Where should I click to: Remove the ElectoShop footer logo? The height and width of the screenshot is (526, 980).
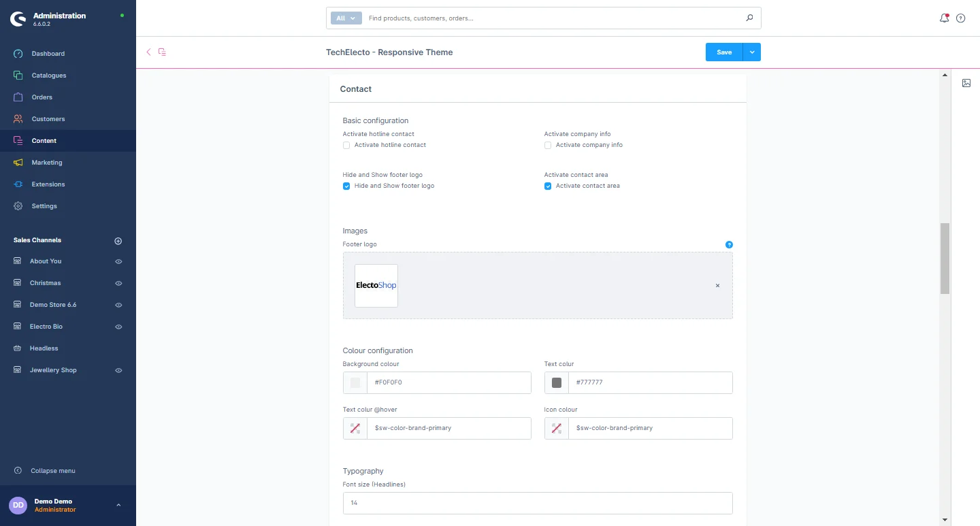tap(717, 286)
